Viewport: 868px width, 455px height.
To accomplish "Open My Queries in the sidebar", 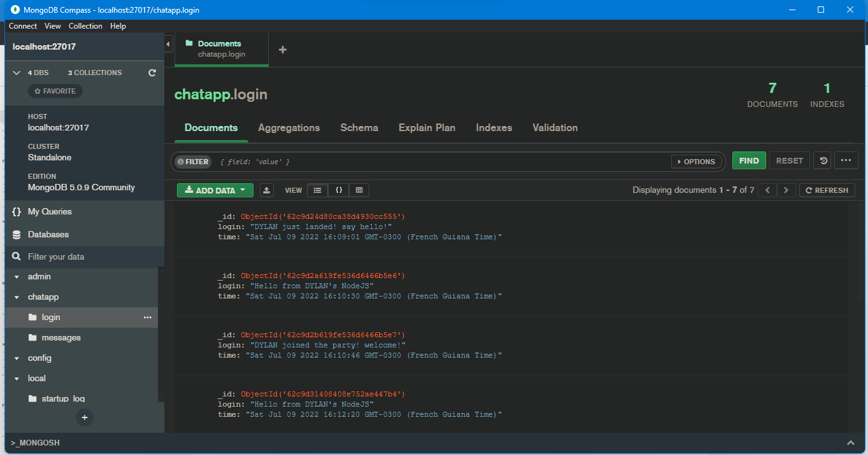I will point(50,211).
